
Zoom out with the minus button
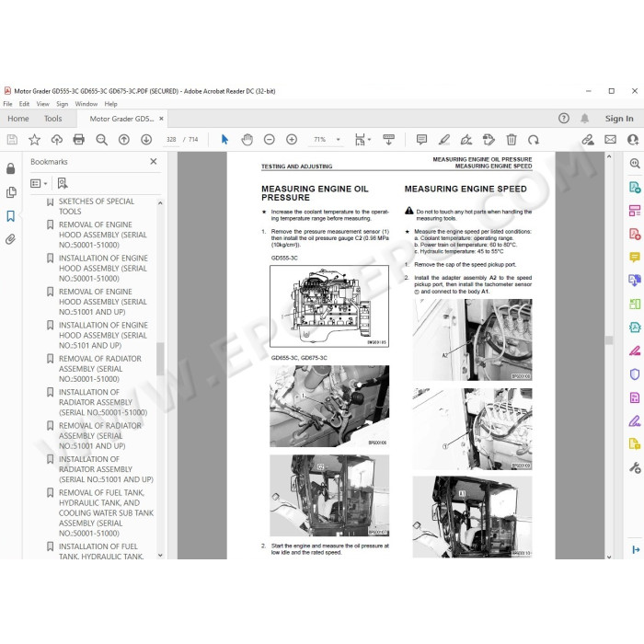[270, 140]
